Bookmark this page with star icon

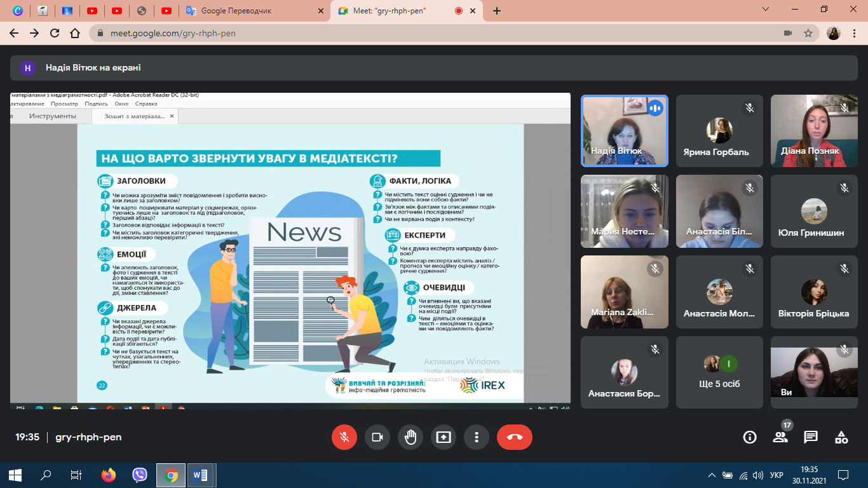coord(808,33)
